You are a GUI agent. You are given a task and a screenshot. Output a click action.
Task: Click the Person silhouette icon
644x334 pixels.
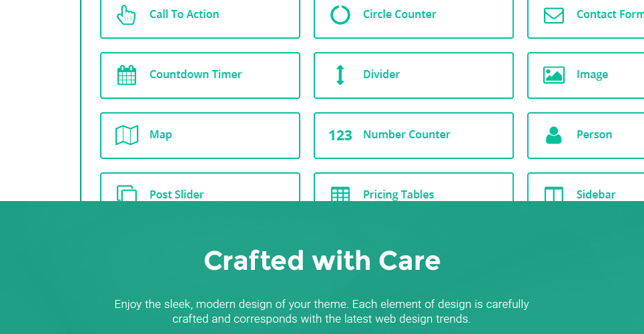[x=554, y=135]
